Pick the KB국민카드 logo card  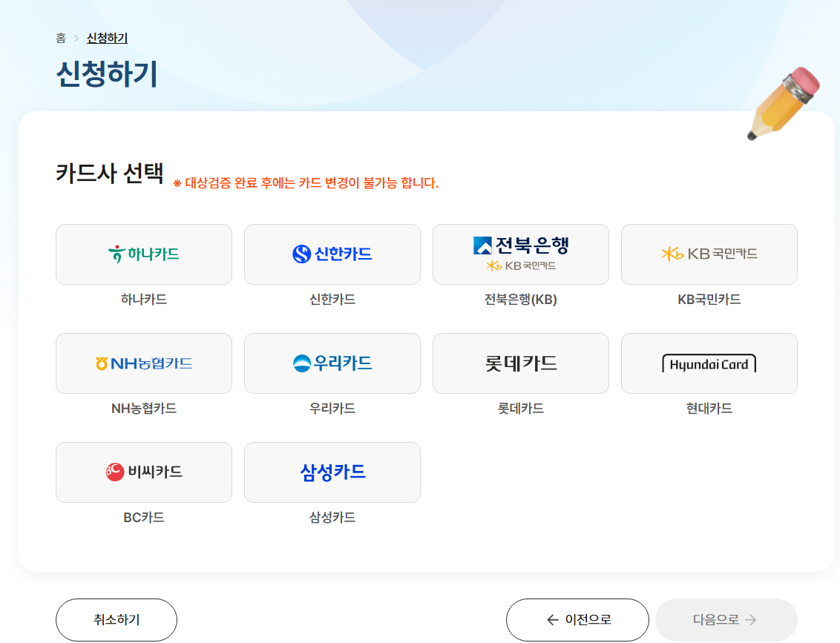point(709,254)
